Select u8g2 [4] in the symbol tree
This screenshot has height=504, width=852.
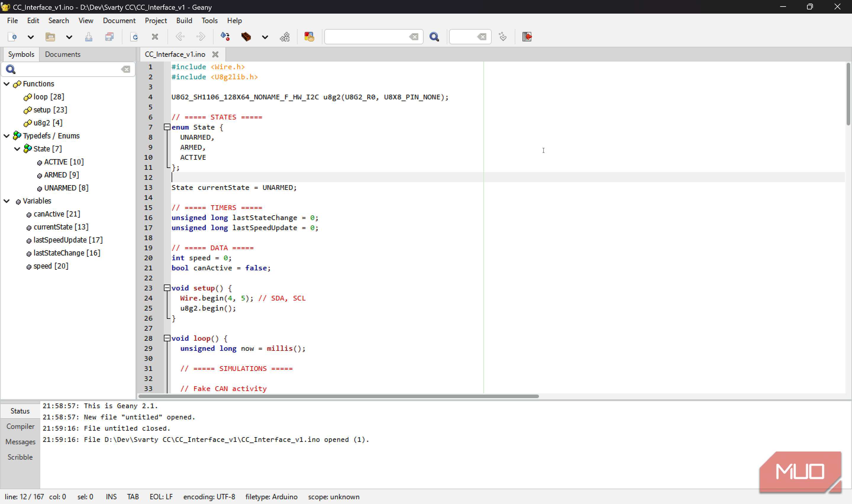48,123
